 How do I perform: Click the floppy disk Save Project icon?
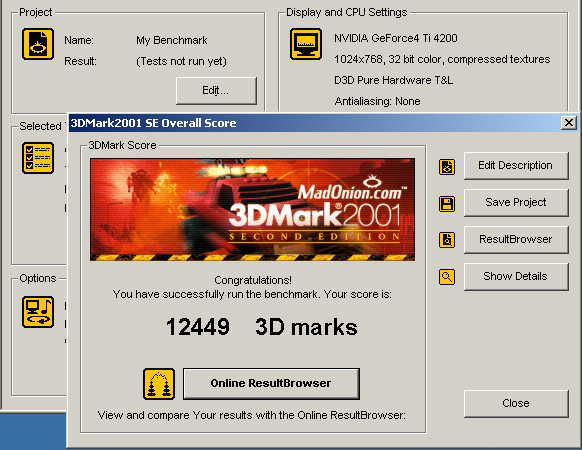(447, 204)
